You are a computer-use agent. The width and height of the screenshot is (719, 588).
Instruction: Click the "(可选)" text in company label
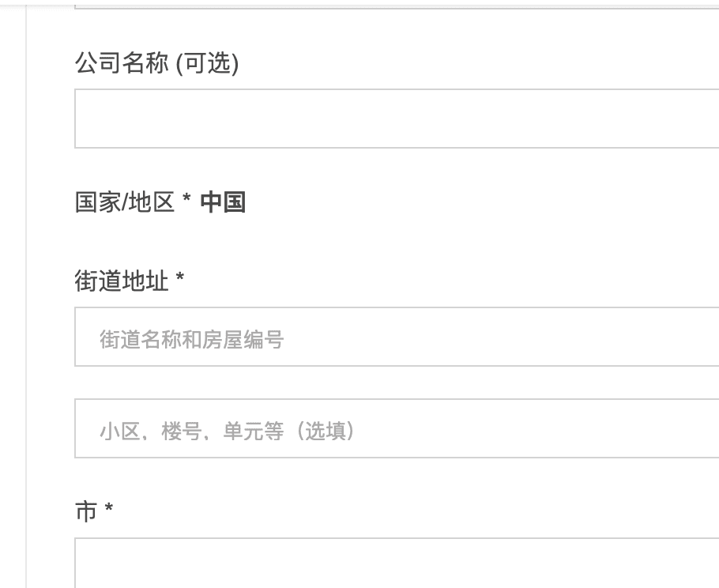click(206, 63)
